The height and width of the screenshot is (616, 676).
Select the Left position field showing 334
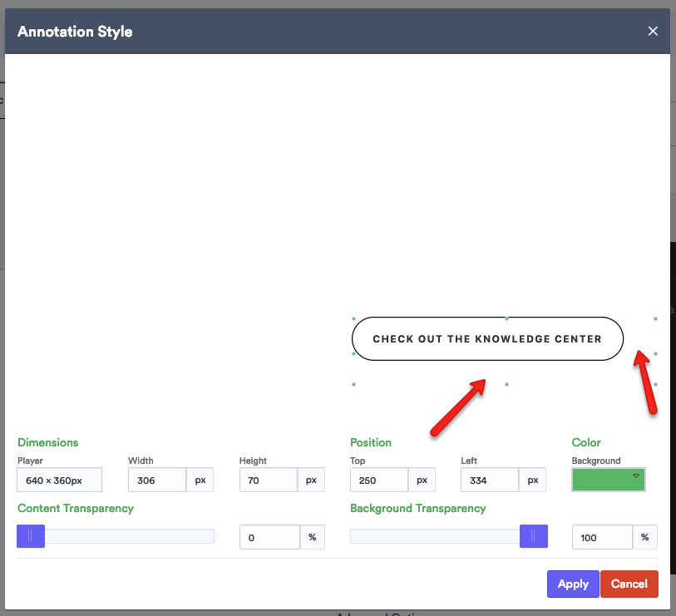pyautogui.click(x=489, y=480)
